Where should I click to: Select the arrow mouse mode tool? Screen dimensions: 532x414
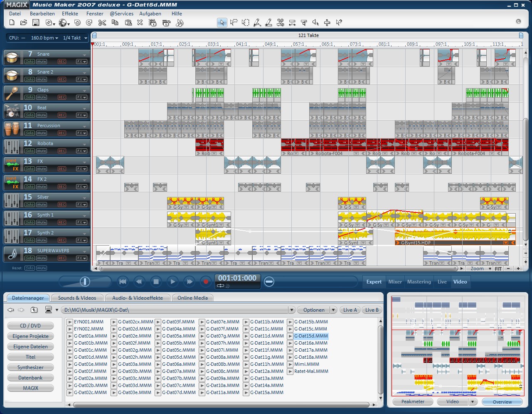pyautogui.click(x=222, y=22)
